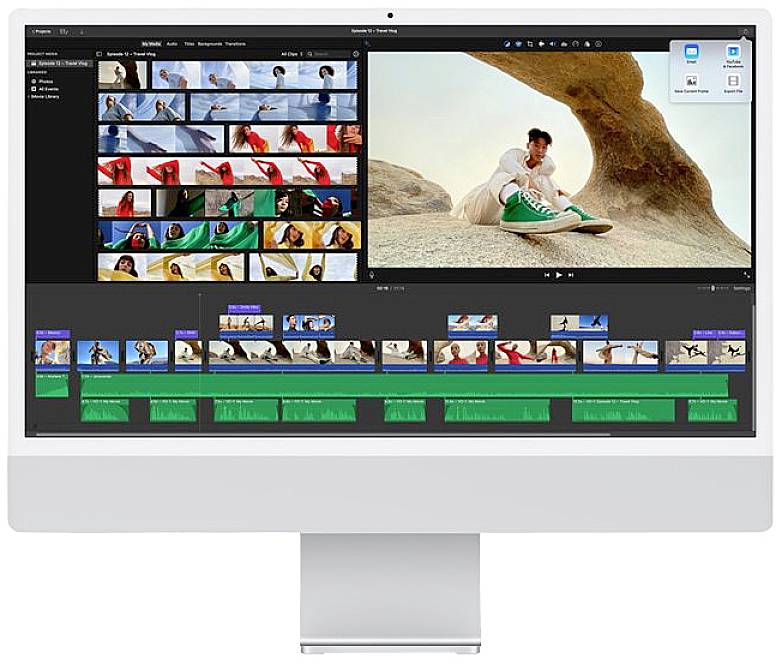This screenshot has height=664, width=782.
Task: Select the last timeline clip with jumping silhouette
Action: click(706, 355)
